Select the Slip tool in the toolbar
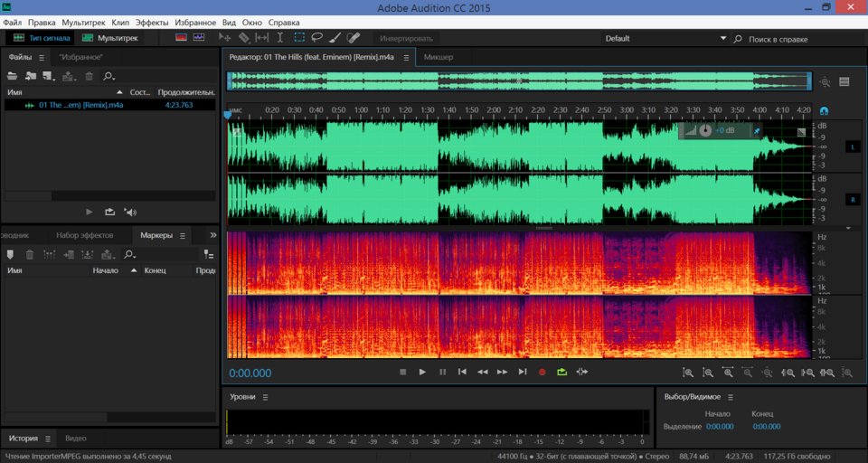868x463 pixels. [262, 38]
